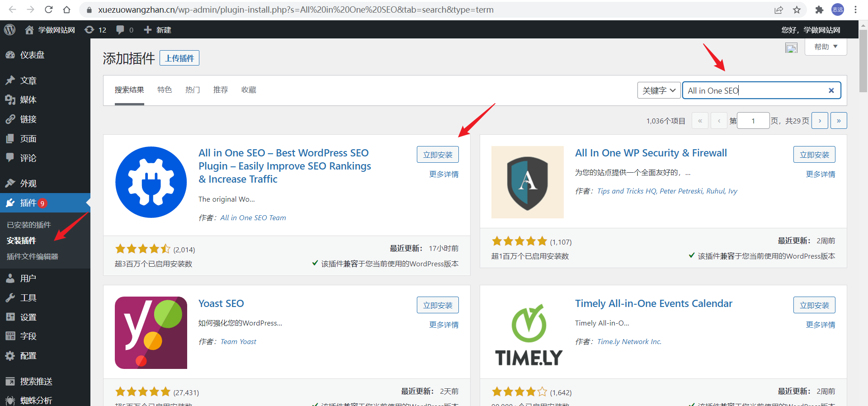Switch to 收藏 favorites tab
The image size is (868, 406).
pos(249,90)
